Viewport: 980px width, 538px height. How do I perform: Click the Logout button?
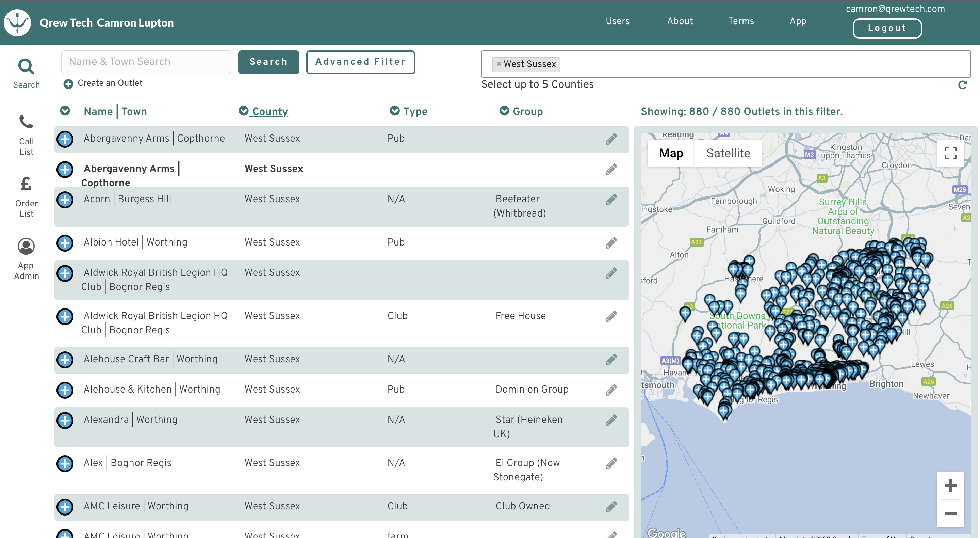coord(887,28)
